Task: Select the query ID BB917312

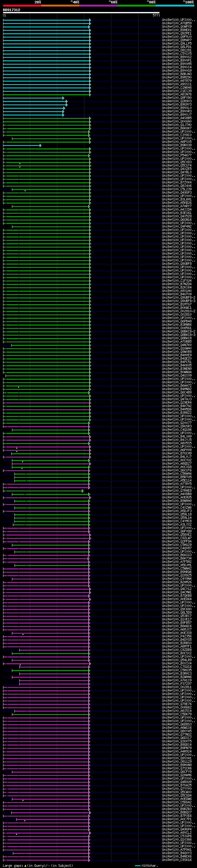Action: [11, 10]
